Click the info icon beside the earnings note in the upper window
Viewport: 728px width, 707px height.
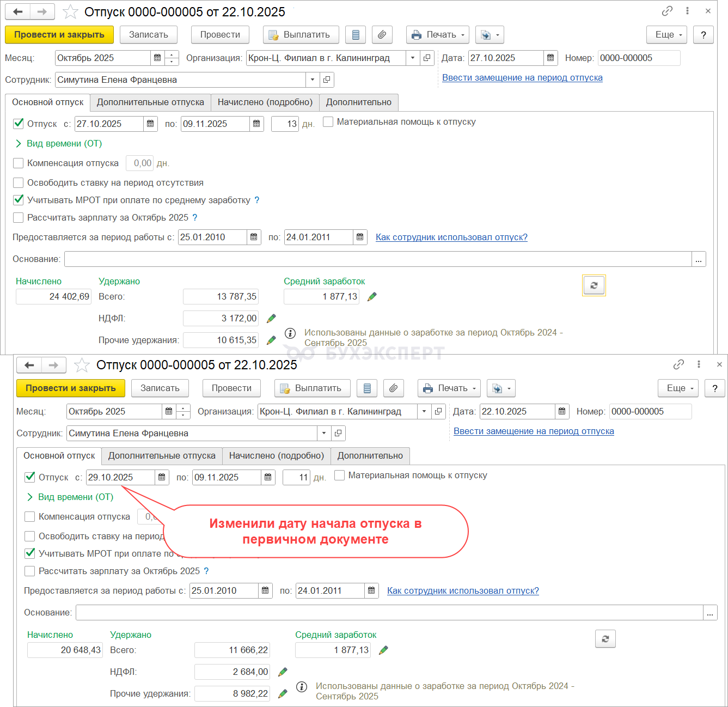pos(290,333)
